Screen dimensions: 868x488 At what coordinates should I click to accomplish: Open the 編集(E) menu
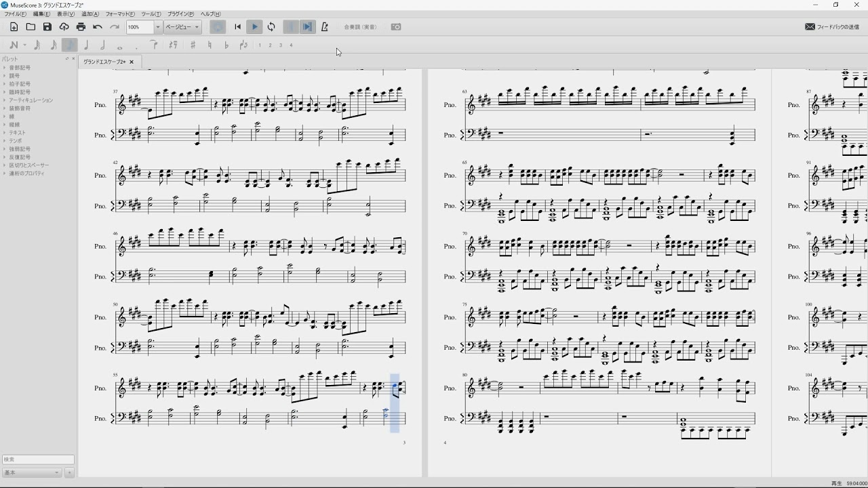41,14
